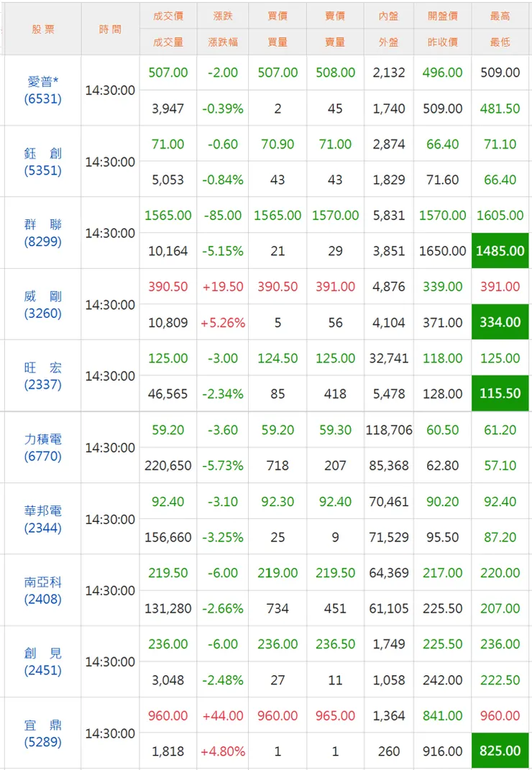Open the 宜鼎 (5289) stock link

(x=43, y=733)
